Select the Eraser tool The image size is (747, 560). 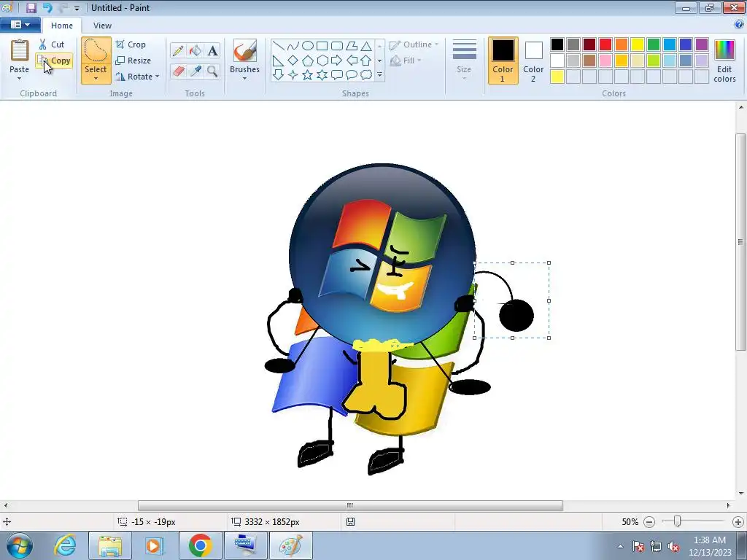click(178, 71)
